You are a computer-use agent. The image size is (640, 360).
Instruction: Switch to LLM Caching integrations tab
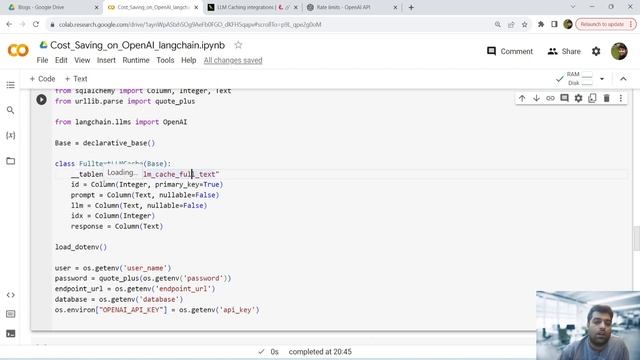pyautogui.click(x=252, y=7)
